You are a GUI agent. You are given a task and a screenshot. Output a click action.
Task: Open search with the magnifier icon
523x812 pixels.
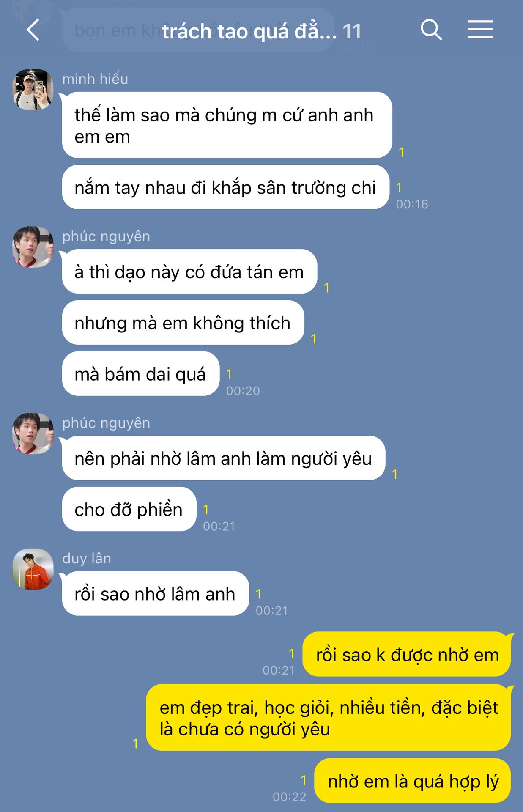pos(431,30)
